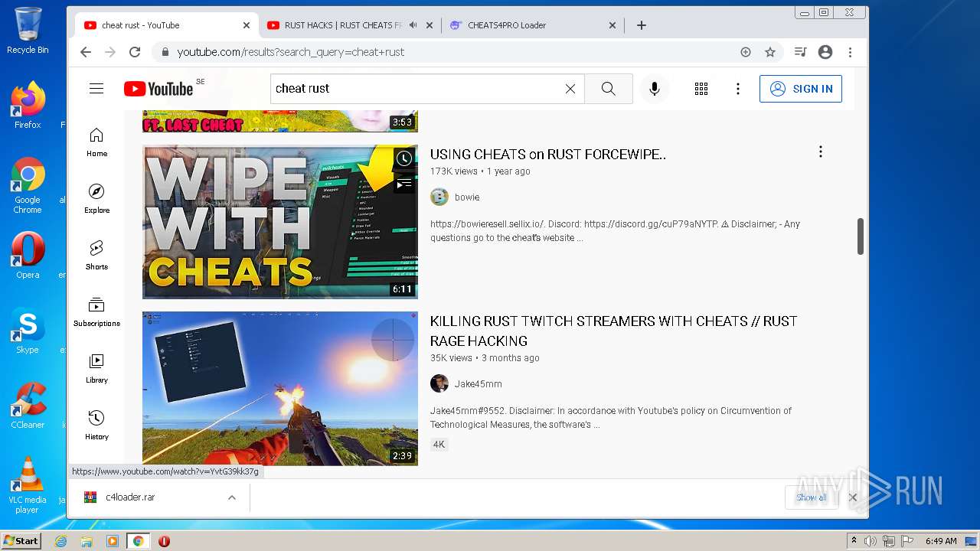Open Library in sidebar
980x551 pixels.
click(96, 369)
